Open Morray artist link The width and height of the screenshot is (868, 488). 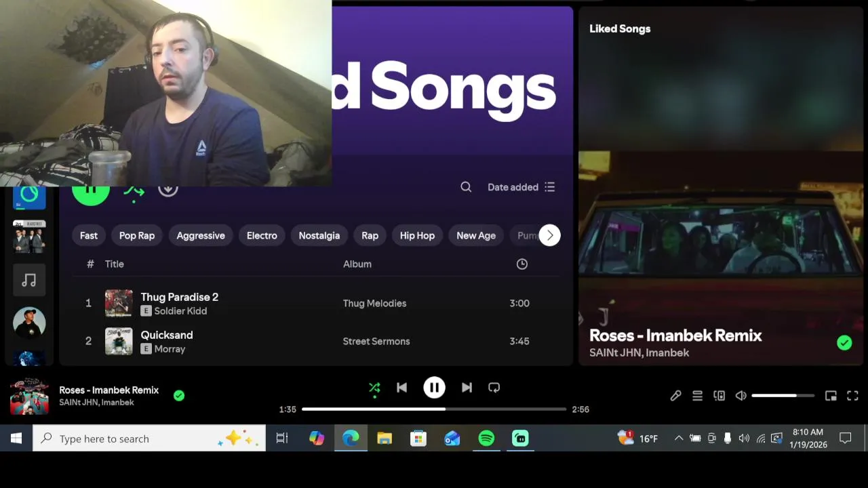tap(170, 349)
